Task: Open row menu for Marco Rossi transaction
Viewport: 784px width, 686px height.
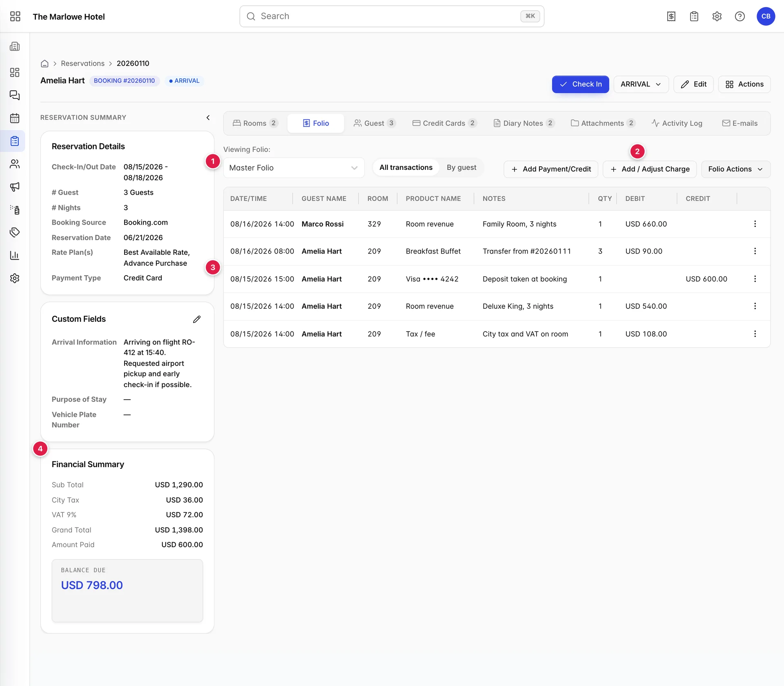Action: [755, 224]
